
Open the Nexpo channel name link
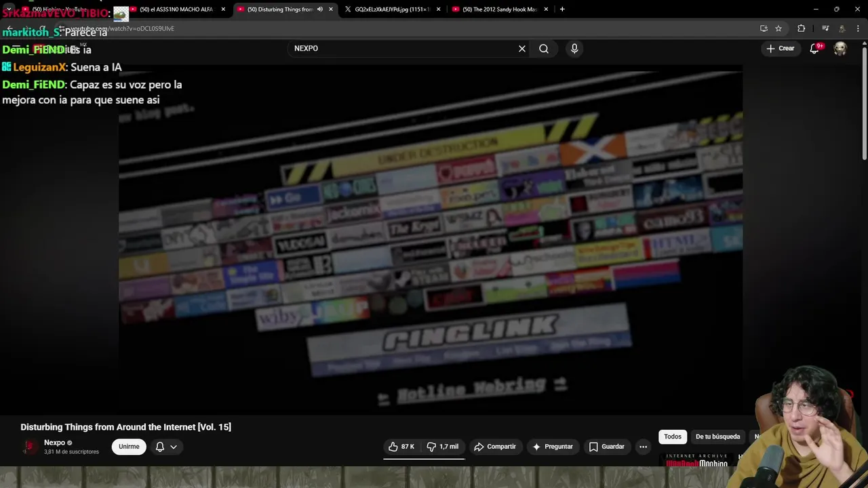click(54, 443)
